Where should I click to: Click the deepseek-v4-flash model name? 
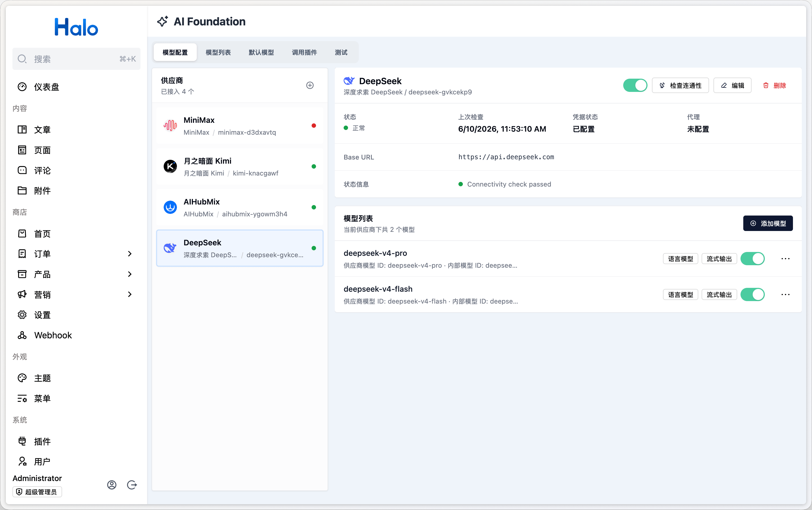378,289
